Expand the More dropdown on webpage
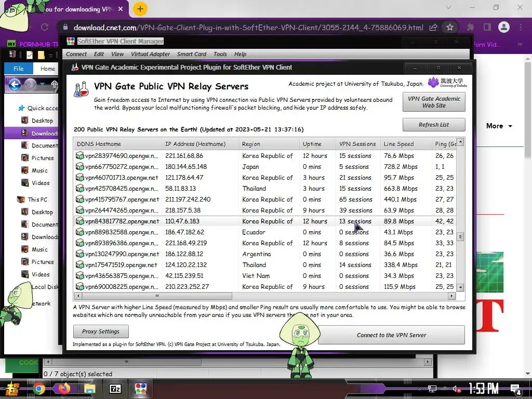Image resolution: width=532 pixels, height=399 pixels. [x=499, y=126]
